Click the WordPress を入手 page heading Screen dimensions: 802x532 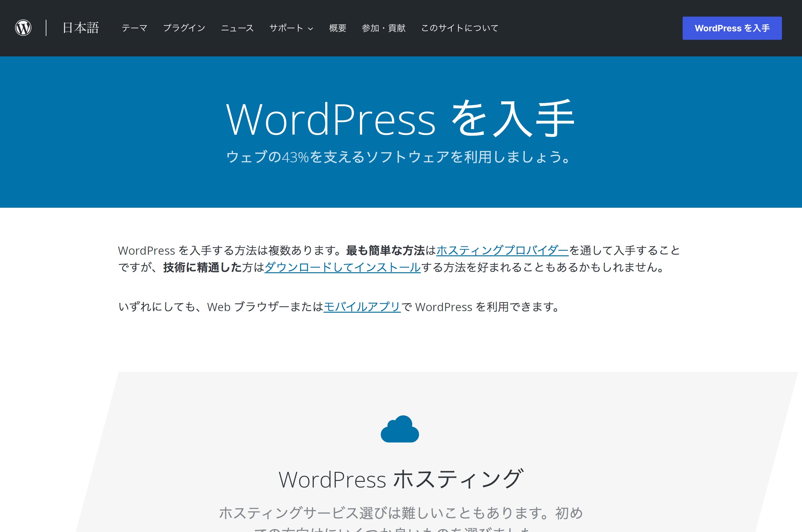point(400,119)
